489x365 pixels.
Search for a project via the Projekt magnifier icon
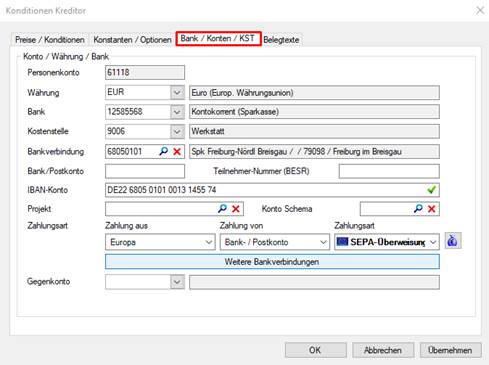(x=222, y=209)
